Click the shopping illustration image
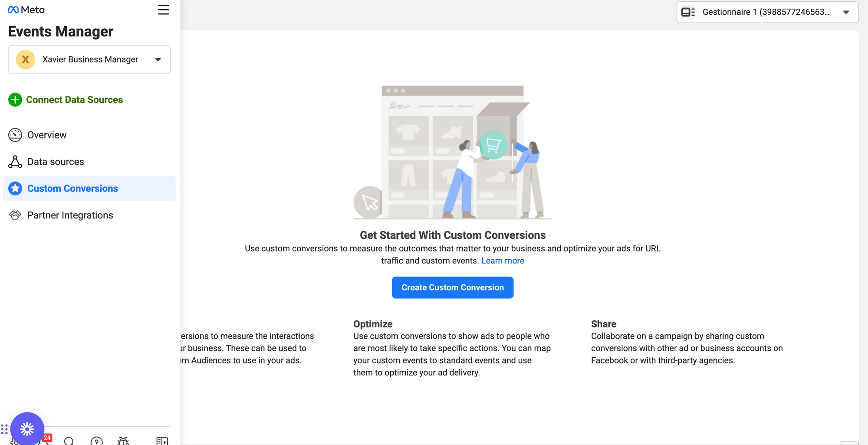Screen dimensions: 868x445 (x=453, y=152)
